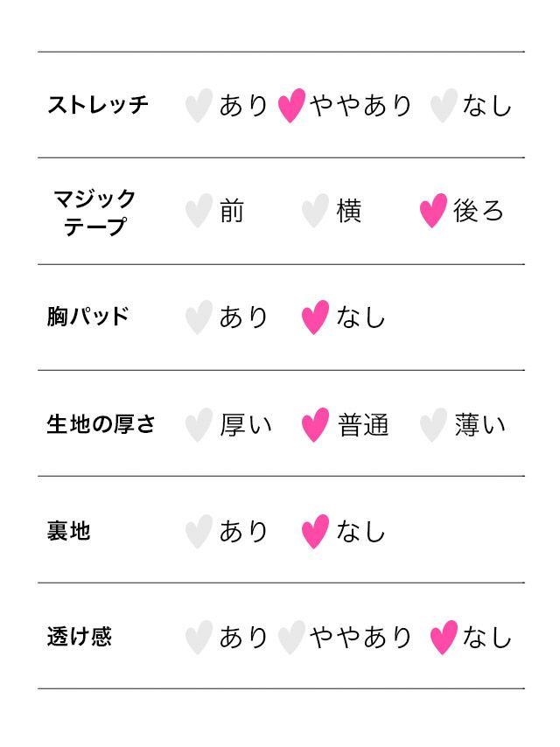Screen dimensions: 560x747
Task: Select the 裏地 なし pink heart
Action: [315, 532]
